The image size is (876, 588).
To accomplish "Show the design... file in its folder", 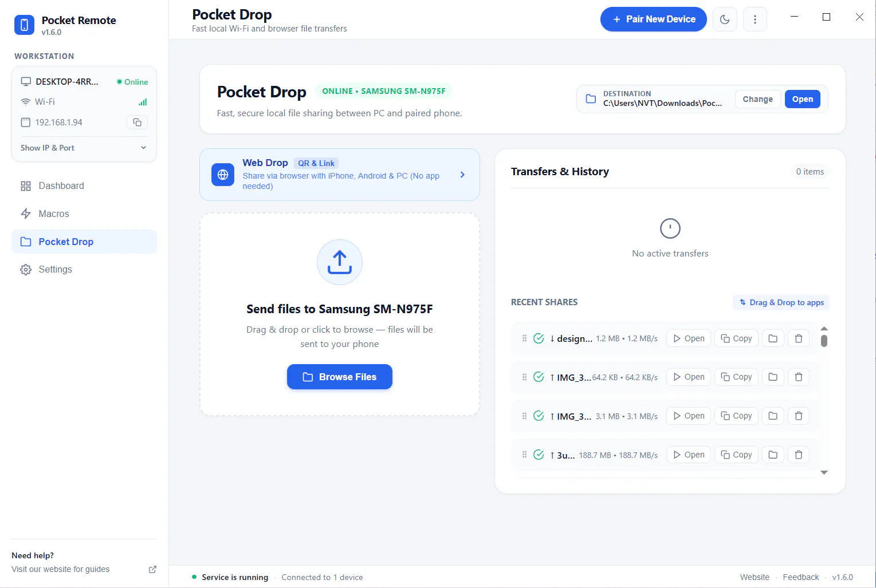I will 773,338.
